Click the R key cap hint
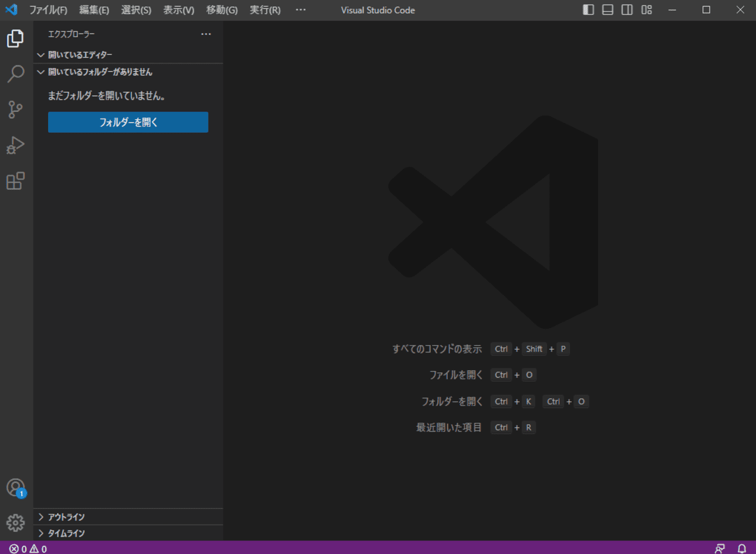This screenshot has height=554, width=756. pos(529,428)
